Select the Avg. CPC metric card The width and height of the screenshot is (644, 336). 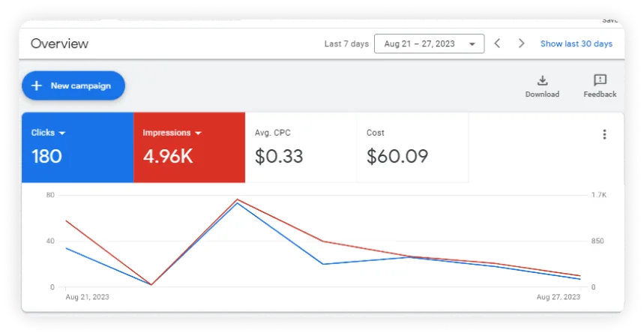click(301, 147)
